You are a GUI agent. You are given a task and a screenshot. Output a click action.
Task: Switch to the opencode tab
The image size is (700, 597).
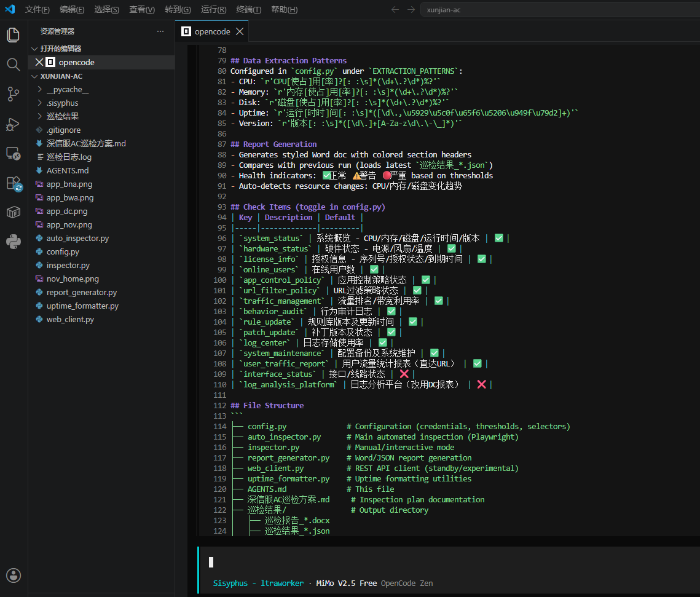212,31
